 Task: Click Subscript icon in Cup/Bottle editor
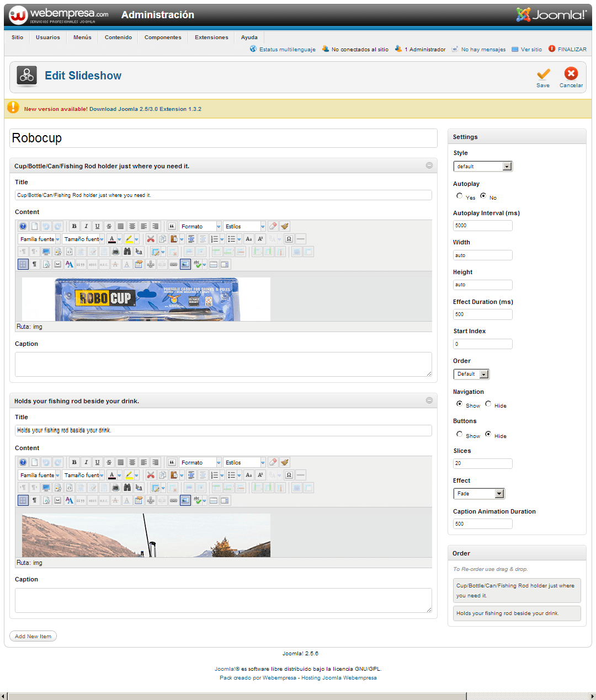pyautogui.click(x=249, y=239)
